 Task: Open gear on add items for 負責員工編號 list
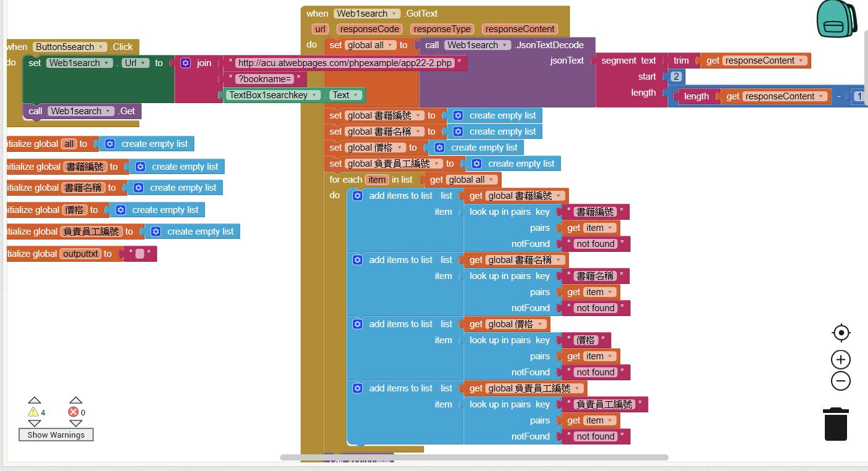(x=357, y=388)
